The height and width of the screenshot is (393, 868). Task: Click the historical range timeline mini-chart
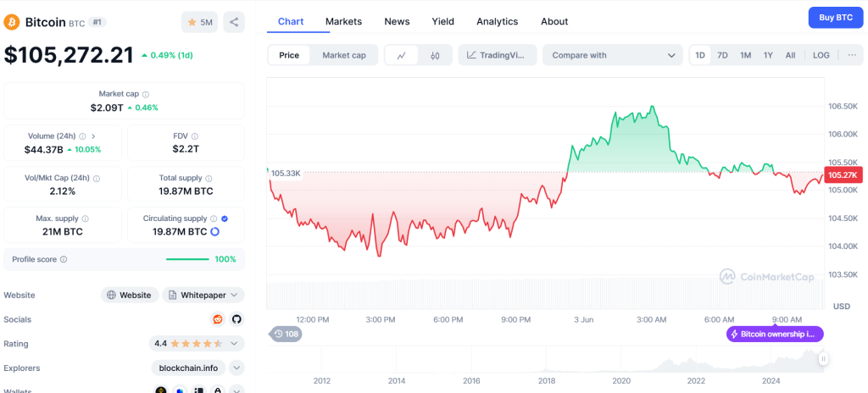[x=545, y=360]
